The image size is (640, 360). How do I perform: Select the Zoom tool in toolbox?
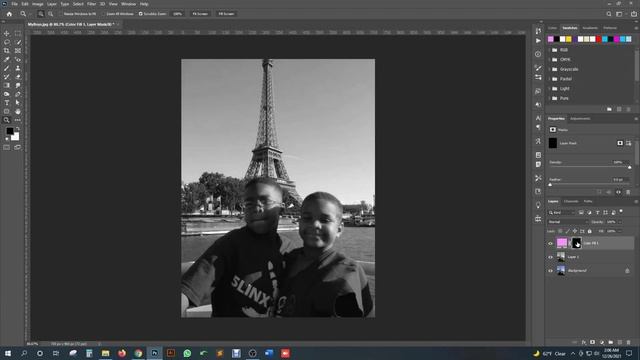click(7, 120)
